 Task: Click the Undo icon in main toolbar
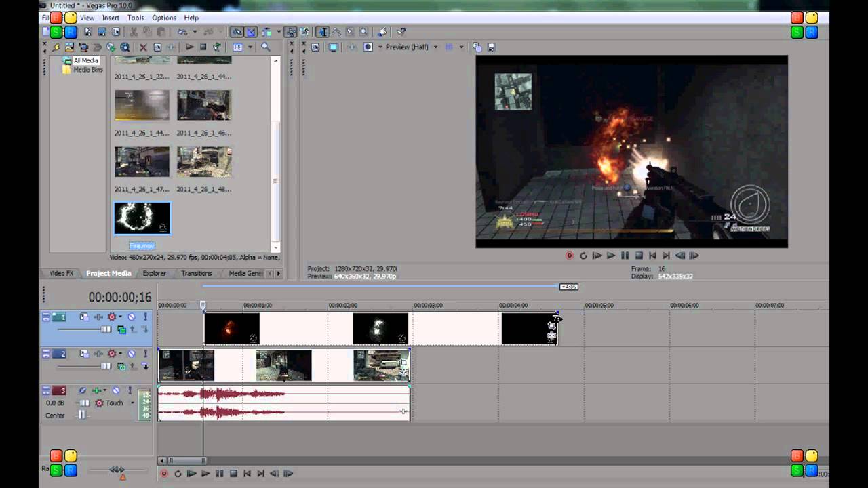pyautogui.click(x=182, y=32)
